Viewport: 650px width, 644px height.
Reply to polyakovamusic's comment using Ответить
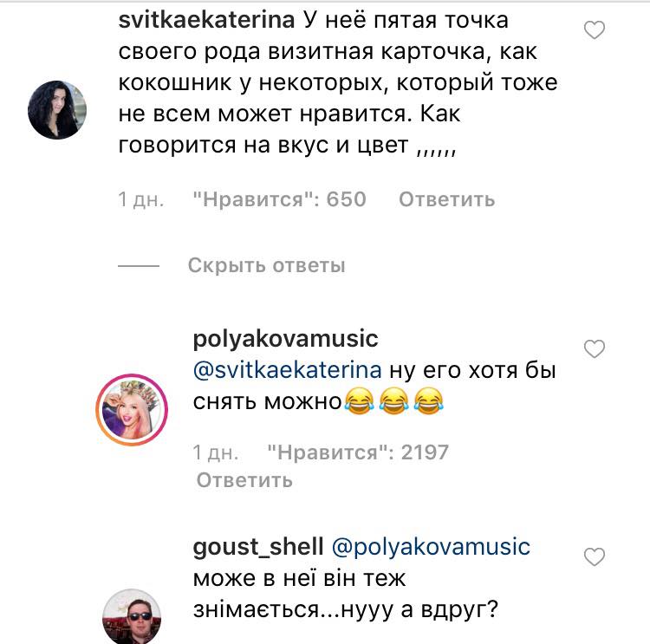click(244, 479)
